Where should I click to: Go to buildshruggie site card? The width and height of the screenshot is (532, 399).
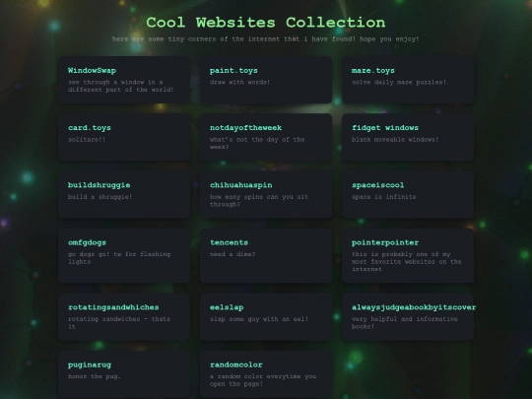click(124, 195)
